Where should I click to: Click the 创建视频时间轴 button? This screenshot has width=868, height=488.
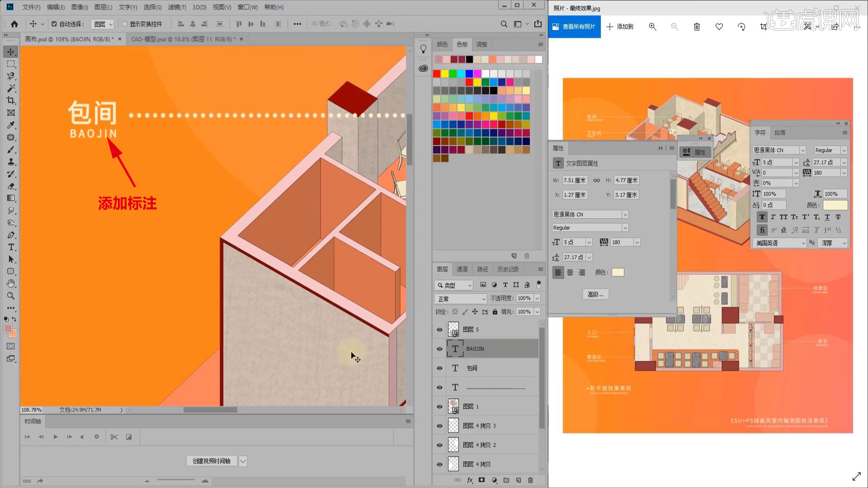[212, 461]
